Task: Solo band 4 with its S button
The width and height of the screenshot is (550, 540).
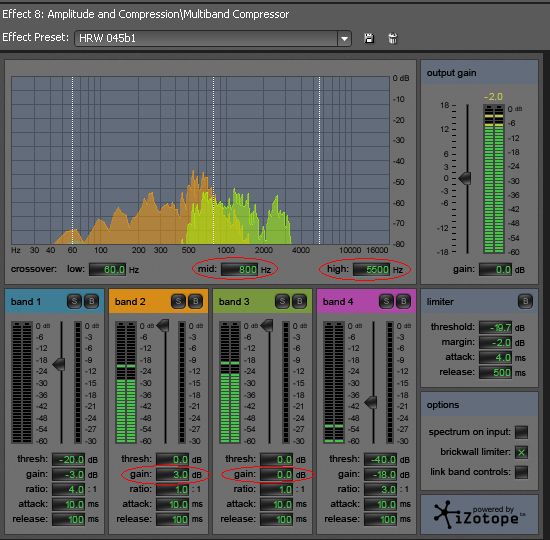Action: [386, 301]
